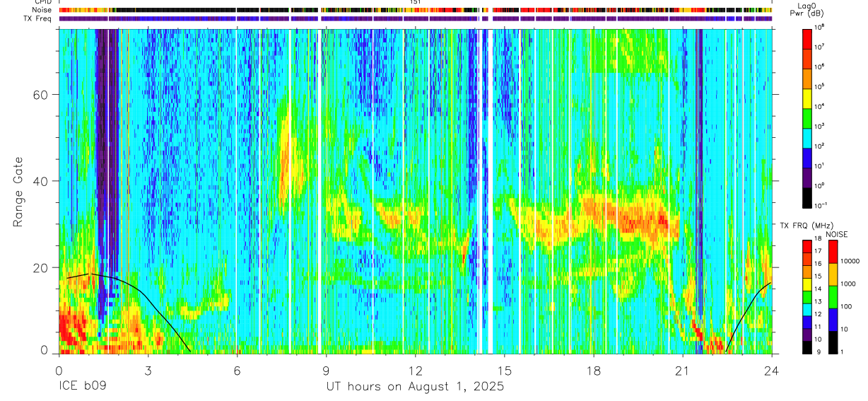Click the purple segment of the TX FRQ colorbar
The width and height of the screenshot is (868, 401).
point(807,335)
